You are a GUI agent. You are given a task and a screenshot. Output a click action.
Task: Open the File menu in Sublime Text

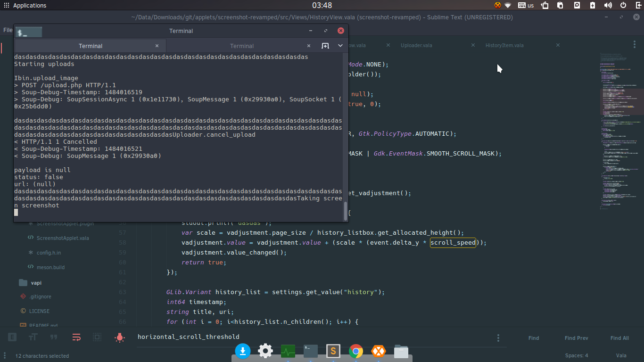coord(8,30)
